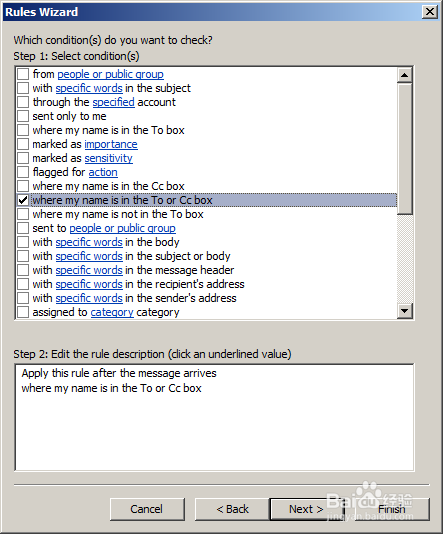Click the Next button

tap(306, 509)
